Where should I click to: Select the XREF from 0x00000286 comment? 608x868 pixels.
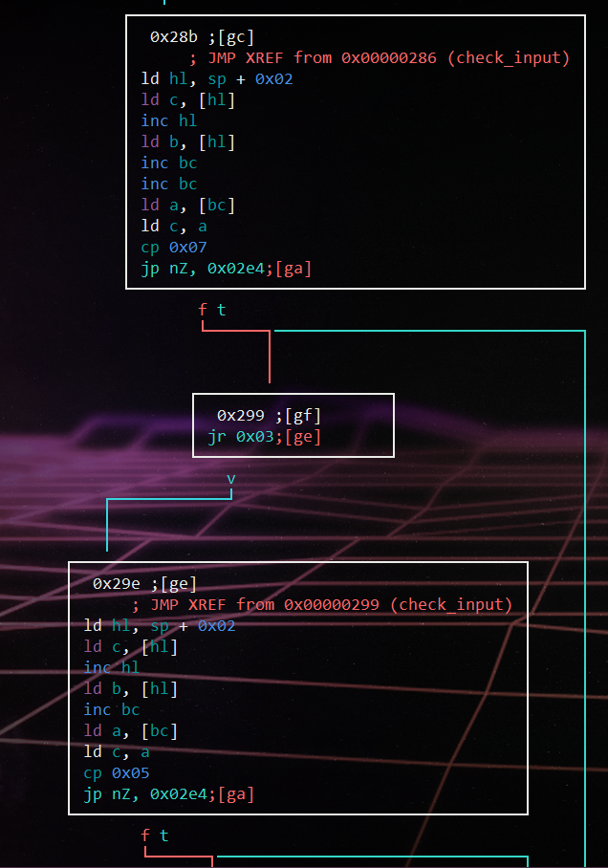point(379,58)
